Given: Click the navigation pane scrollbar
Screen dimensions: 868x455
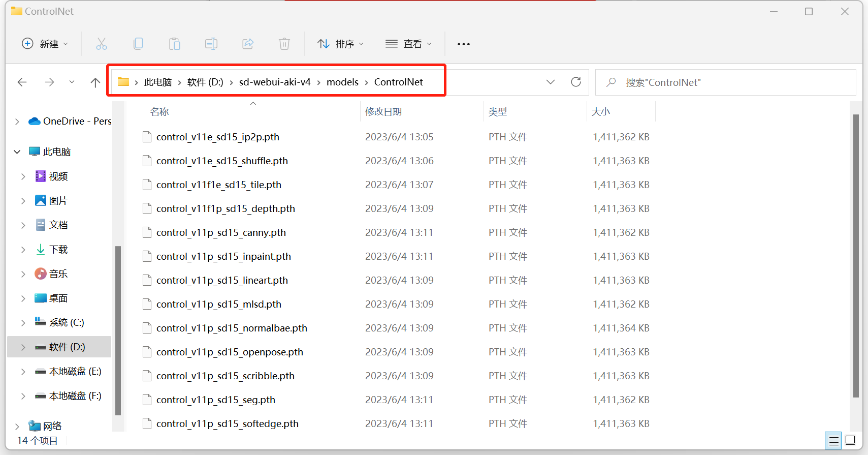Looking at the screenshot, I should [118, 330].
